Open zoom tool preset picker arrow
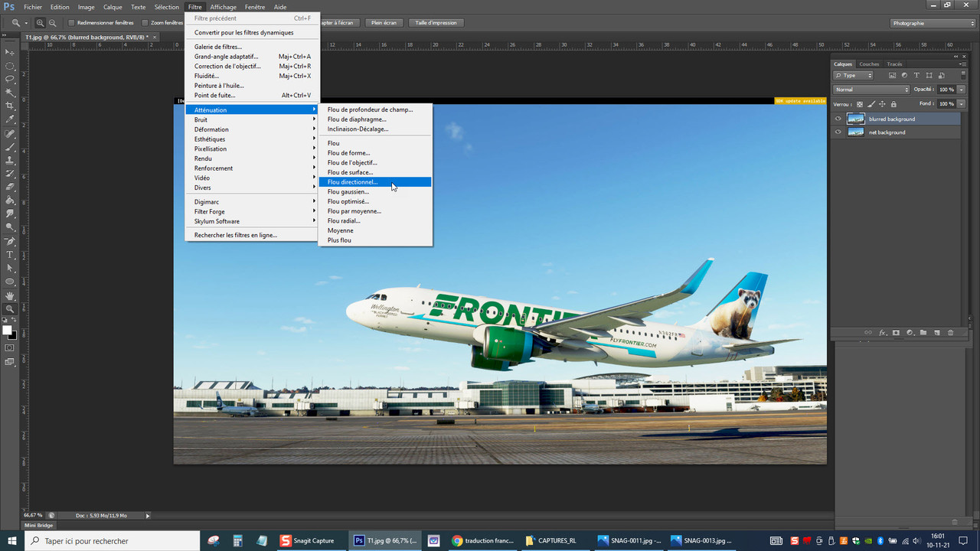This screenshot has height=551, width=980. tap(26, 23)
